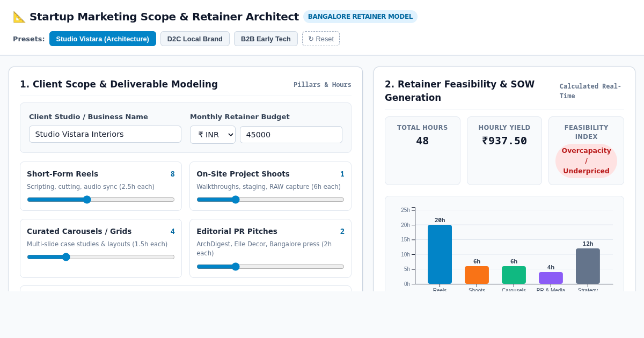
Task: Click the Pillars & Hours label
Action: [323, 85]
